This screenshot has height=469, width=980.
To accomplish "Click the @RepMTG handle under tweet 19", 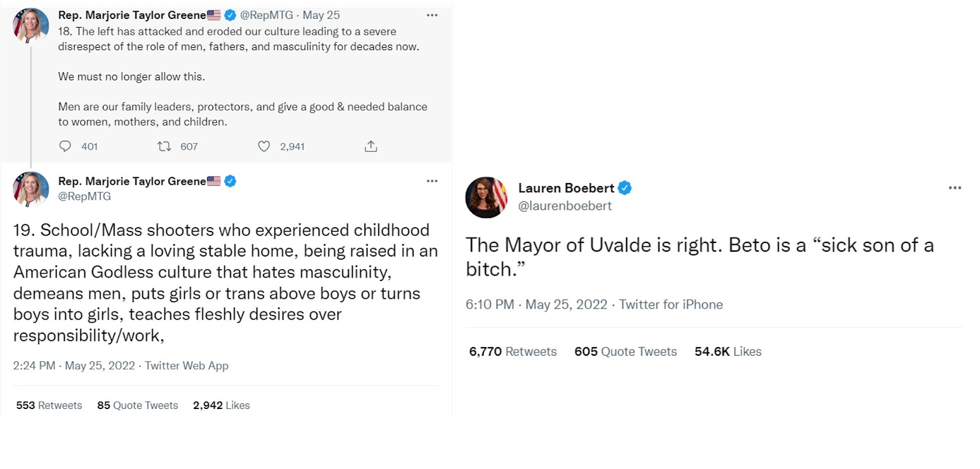I will (85, 197).
